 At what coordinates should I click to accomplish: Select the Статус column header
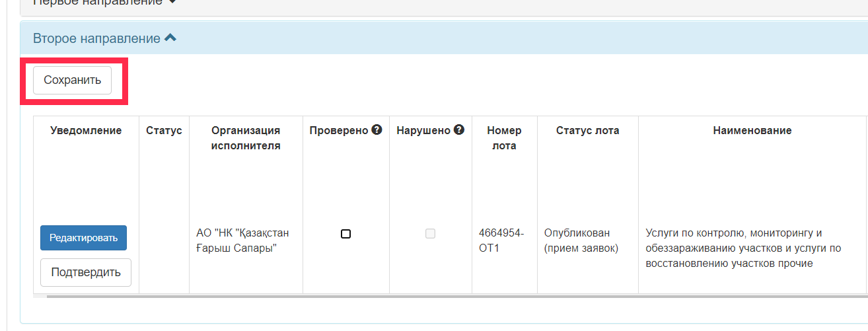pyautogui.click(x=164, y=131)
